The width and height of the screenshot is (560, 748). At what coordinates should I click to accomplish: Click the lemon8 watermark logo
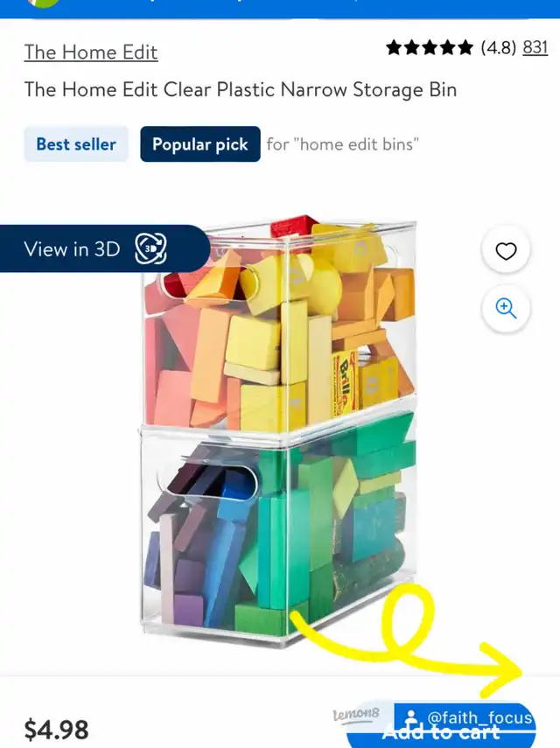(356, 714)
